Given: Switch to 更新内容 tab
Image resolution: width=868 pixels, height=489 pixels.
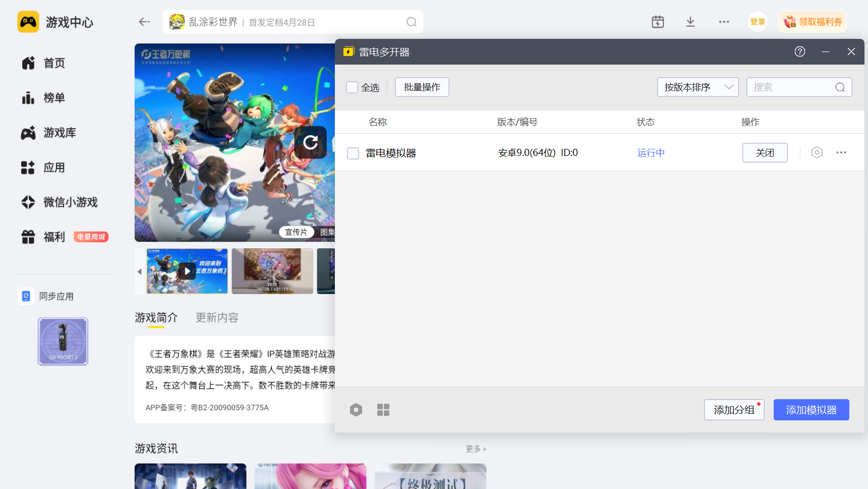Looking at the screenshot, I should click(x=217, y=317).
